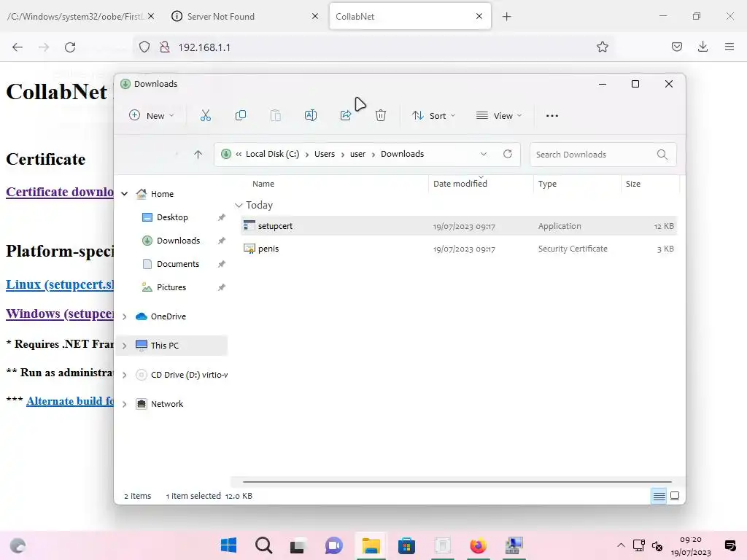Show hidden system tray icons chevron
Image resolution: width=747 pixels, height=560 pixels.
[x=621, y=545]
